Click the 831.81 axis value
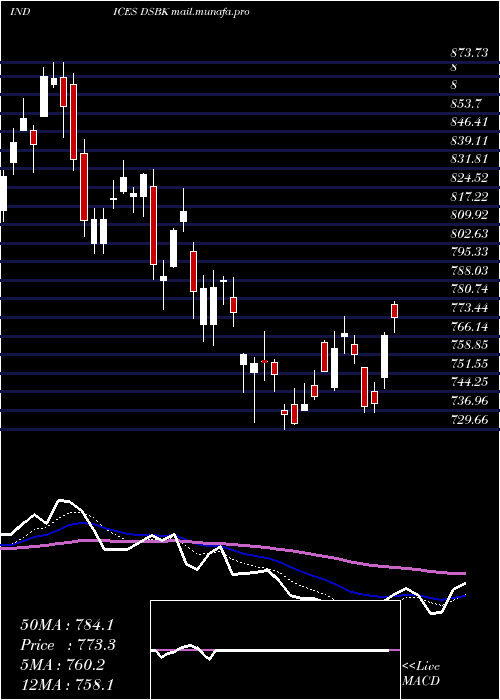 469,158
